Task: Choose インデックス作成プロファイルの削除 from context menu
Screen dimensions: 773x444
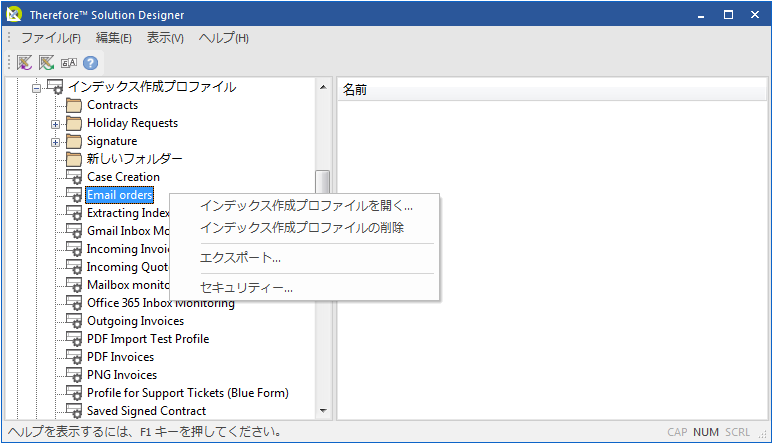Action: pos(305,228)
